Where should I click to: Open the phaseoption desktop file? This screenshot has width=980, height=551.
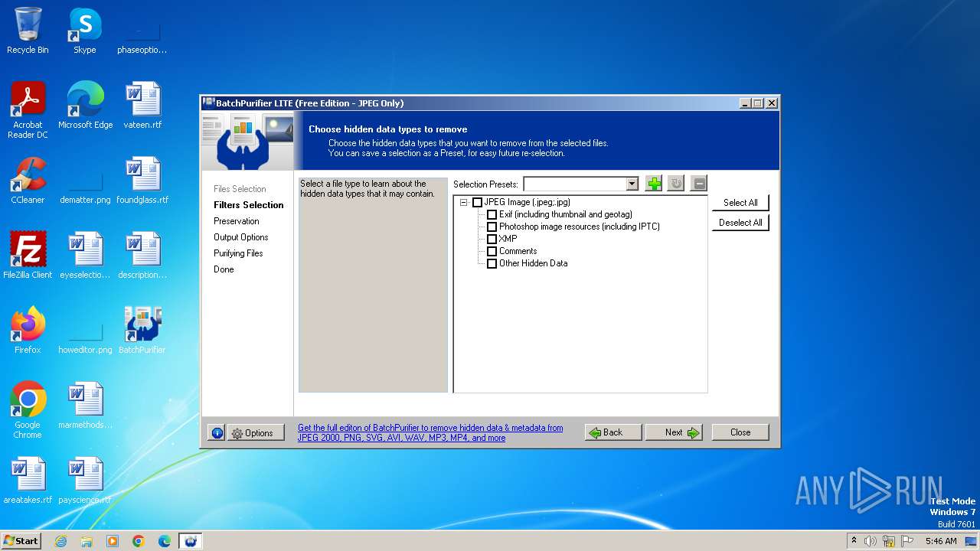tap(142, 31)
